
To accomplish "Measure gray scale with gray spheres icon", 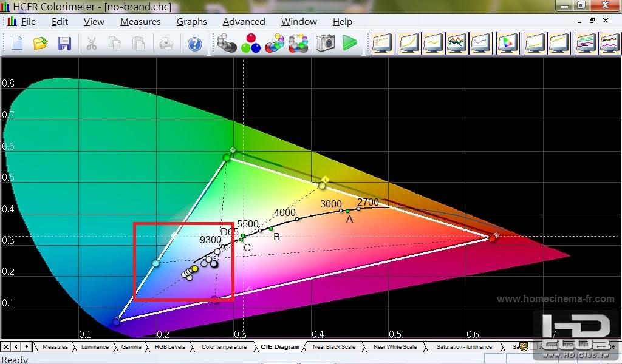I will [x=227, y=43].
